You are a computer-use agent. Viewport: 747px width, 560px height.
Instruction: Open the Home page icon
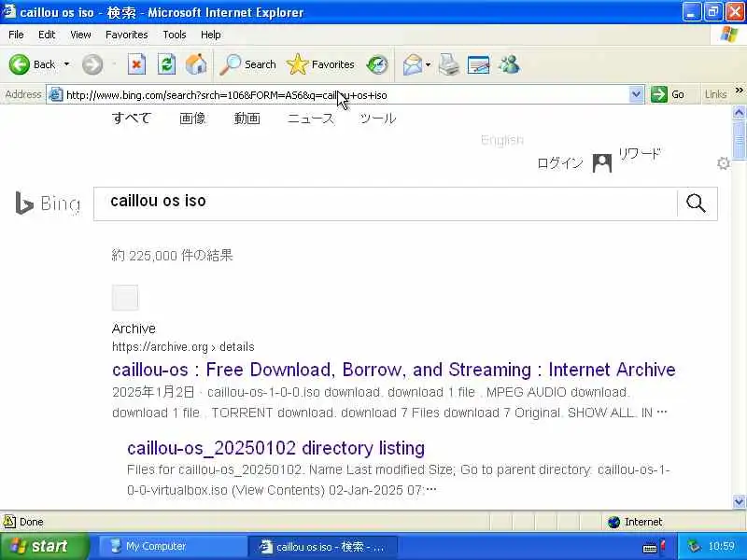tap(196, 64)
